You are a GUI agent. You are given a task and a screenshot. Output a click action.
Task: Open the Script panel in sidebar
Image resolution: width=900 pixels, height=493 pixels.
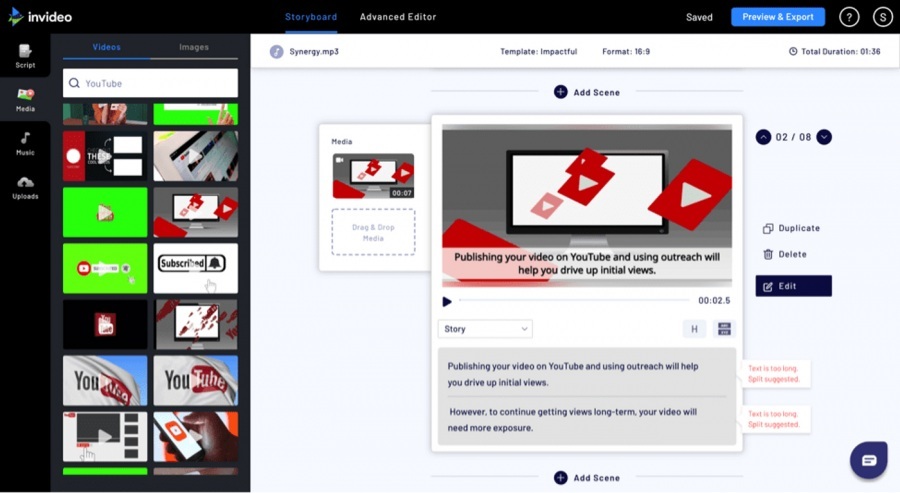click(25, 54)
